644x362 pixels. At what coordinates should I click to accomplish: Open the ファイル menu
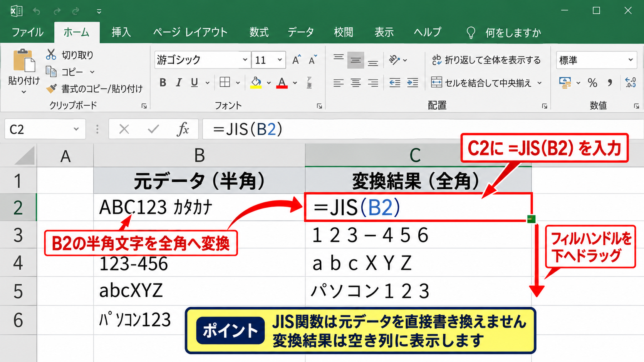click(27, 32)
